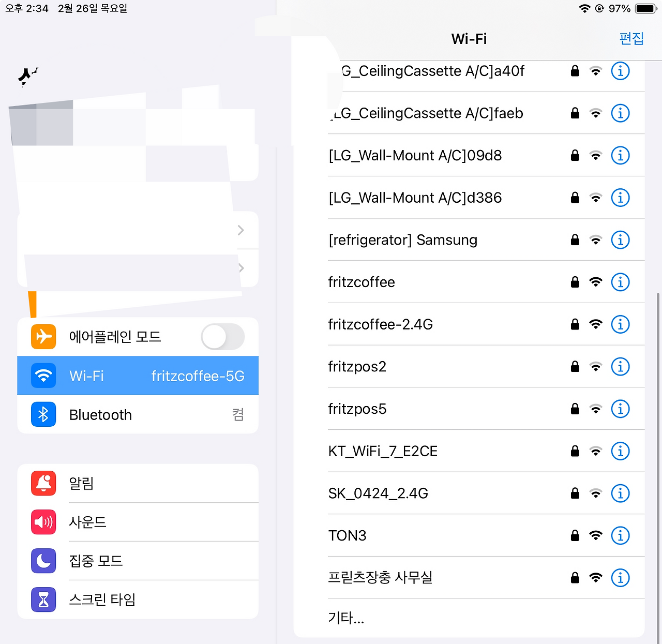This screenshot has width=662, height=644.
Task: Open the 집중 모드 settings row
Action: click(x=138, y=561)
